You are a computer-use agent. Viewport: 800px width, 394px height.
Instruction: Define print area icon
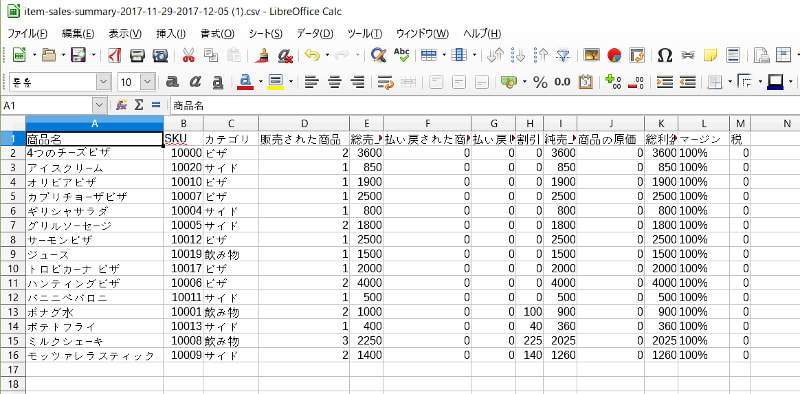[x=761, y=55]
